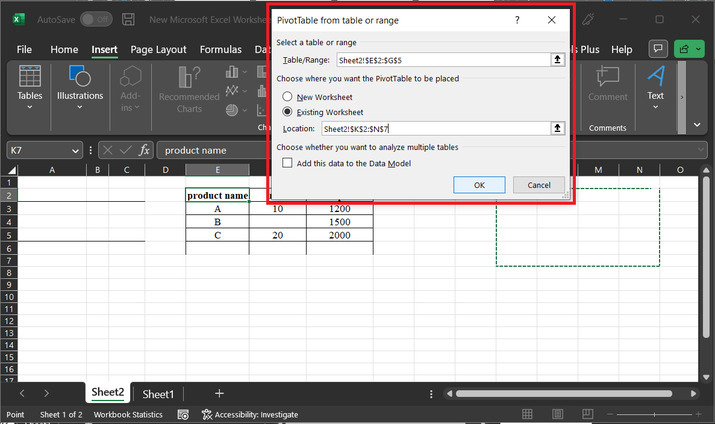The image size is (715, 424).
Task: Click Cancel in the PivotTable dialog
Action: pyautogui.click(x=539, y=185)
